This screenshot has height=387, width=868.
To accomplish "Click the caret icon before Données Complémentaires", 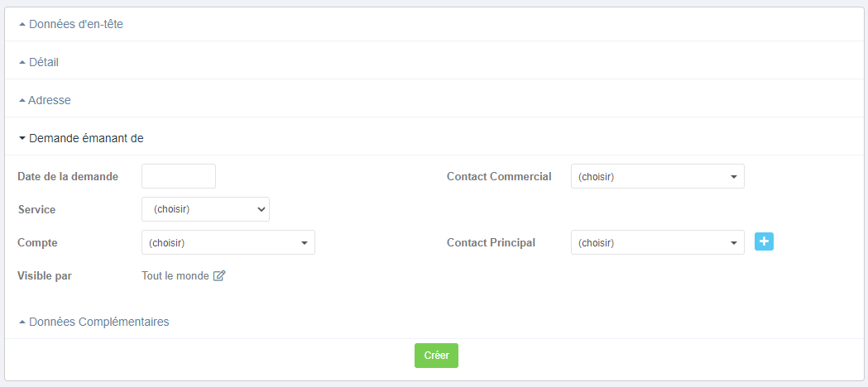I will [x=22, y=322].
